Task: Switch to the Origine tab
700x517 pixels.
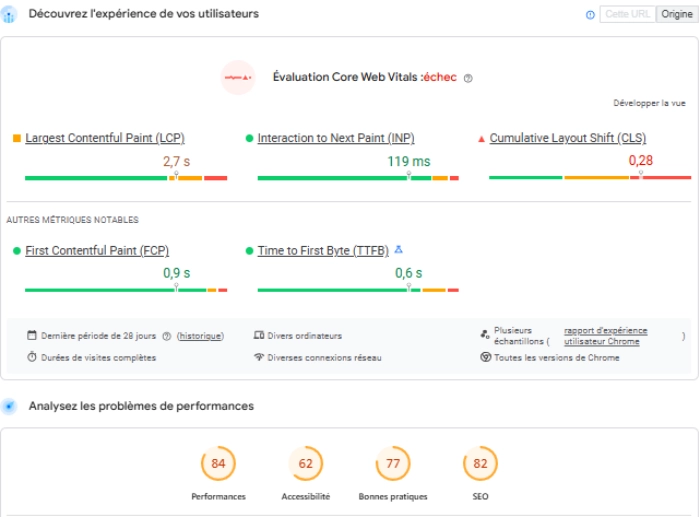Action: tap(676, 14)
